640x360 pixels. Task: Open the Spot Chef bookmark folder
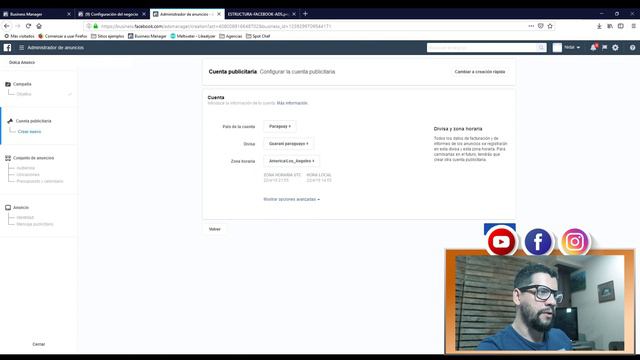coord(258,36)
